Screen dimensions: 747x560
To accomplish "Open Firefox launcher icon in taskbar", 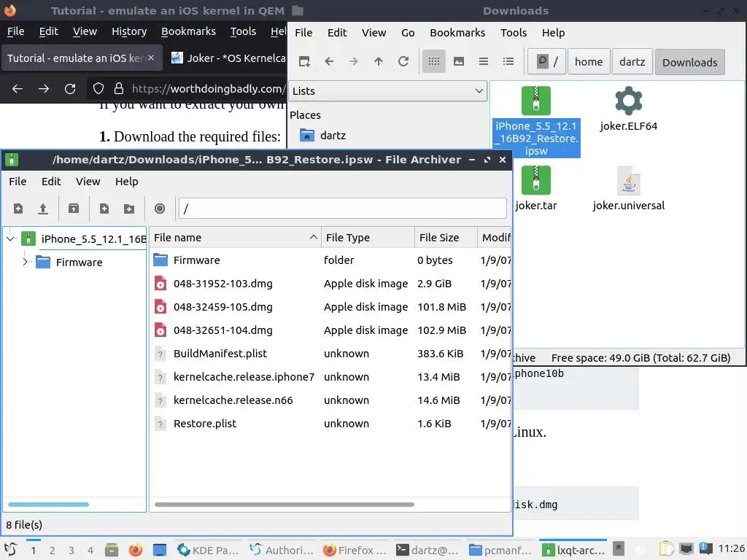I will coord(135,550).
